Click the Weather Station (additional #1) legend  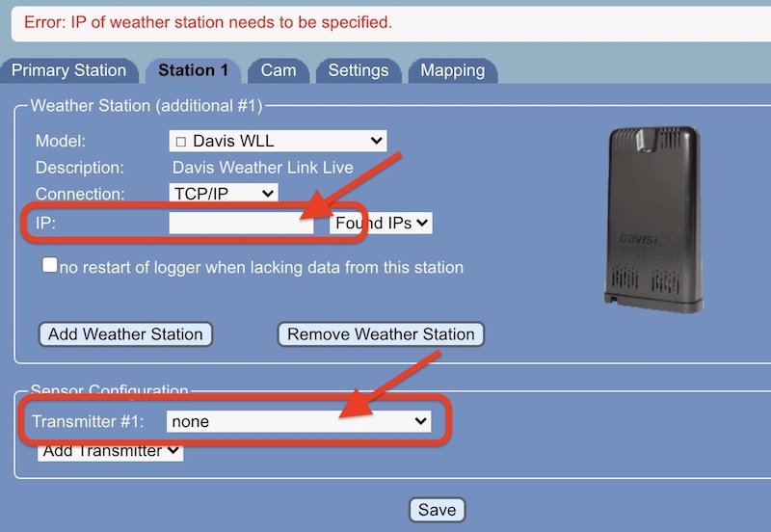click(146, 105)
